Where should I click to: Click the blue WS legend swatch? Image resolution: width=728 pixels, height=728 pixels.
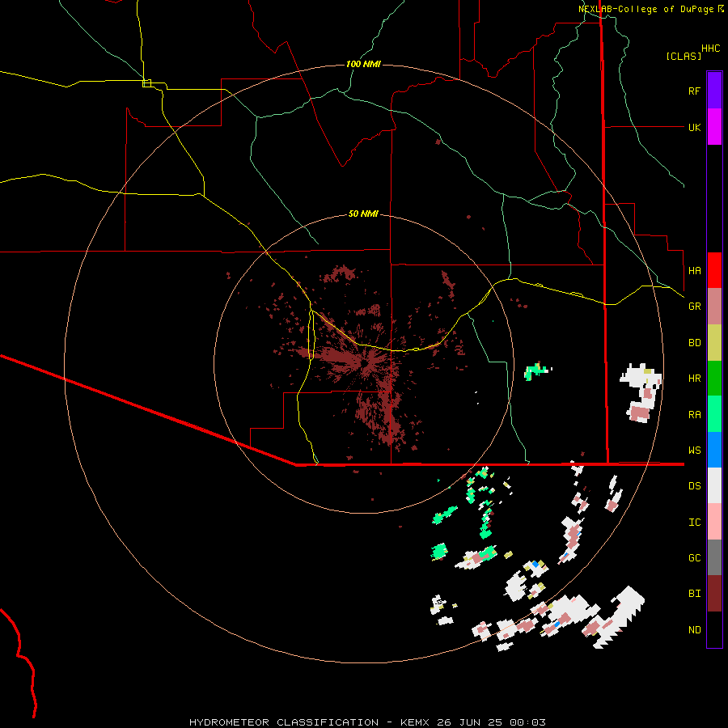coord(714,450)
